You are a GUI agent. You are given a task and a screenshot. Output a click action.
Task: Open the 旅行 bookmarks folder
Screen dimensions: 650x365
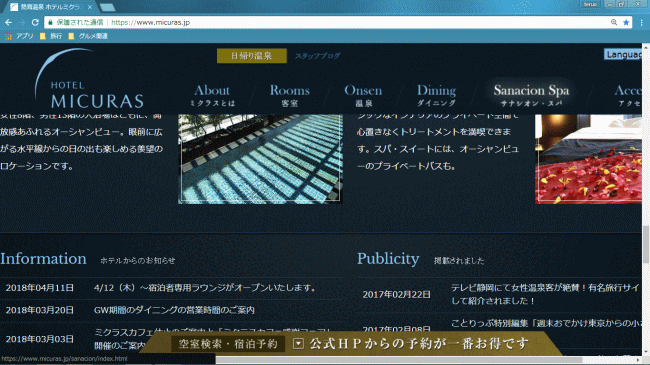pyautogui.click(x=51, y=36)
